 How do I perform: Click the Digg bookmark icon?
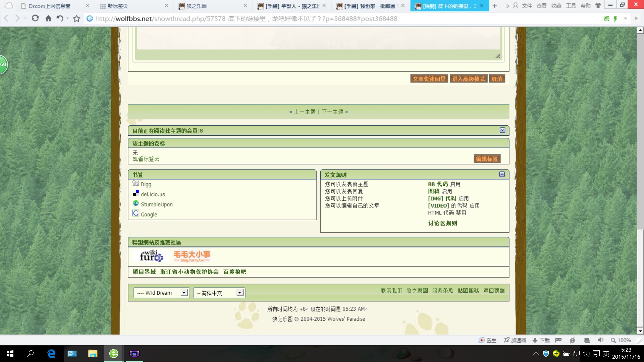(136, 183)
